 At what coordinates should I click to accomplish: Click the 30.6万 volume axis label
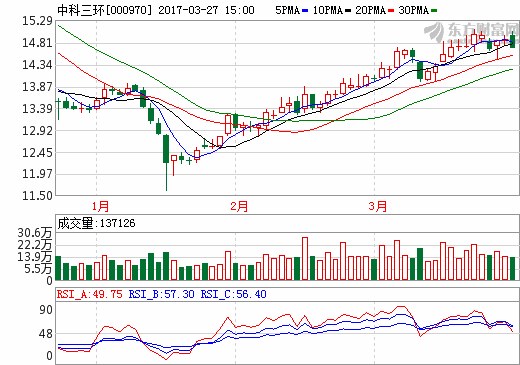pyautogui.click(x=35, y=233)
